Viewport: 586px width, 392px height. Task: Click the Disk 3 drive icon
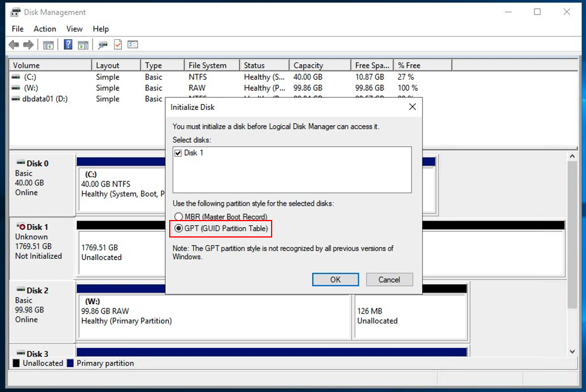coord(21,353)
